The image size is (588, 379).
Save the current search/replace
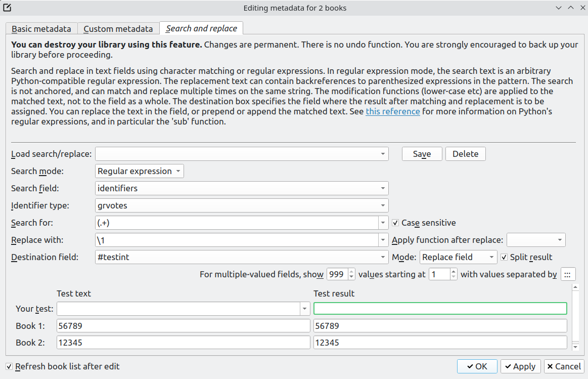click(x=422, y=154)
